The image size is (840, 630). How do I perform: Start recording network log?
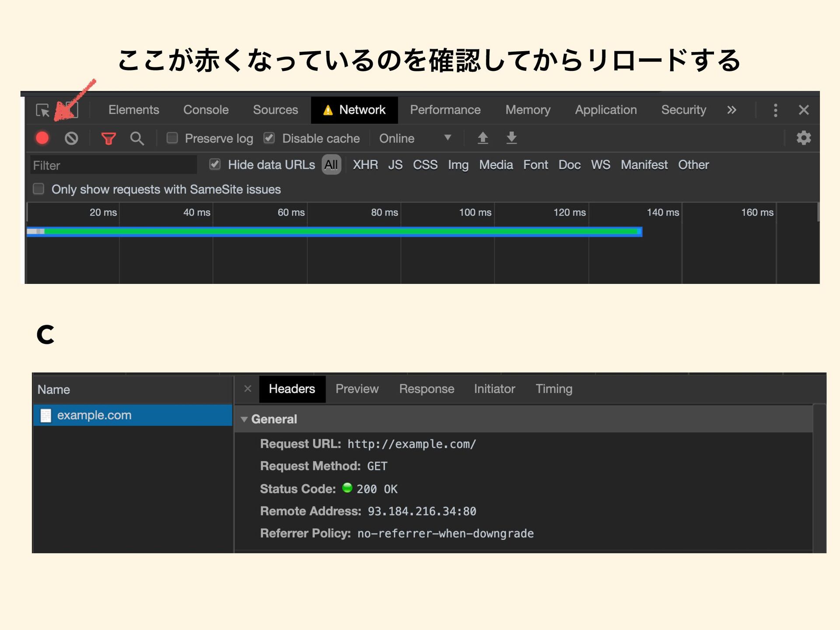click(42, 138)
